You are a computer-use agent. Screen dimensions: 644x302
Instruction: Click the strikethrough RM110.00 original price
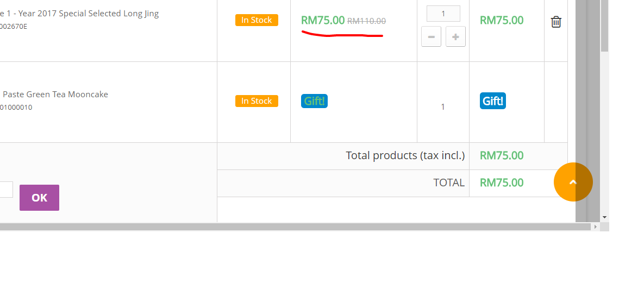(366, 21)
